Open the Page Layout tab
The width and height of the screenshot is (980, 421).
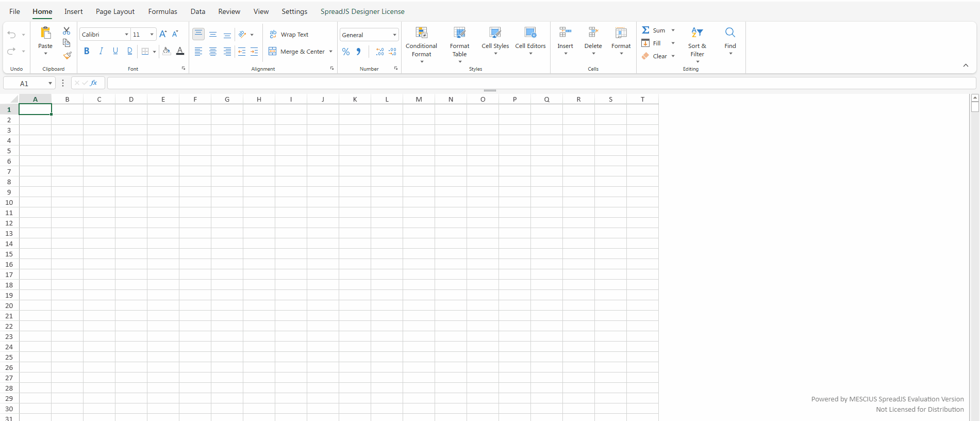coord(115,11)
